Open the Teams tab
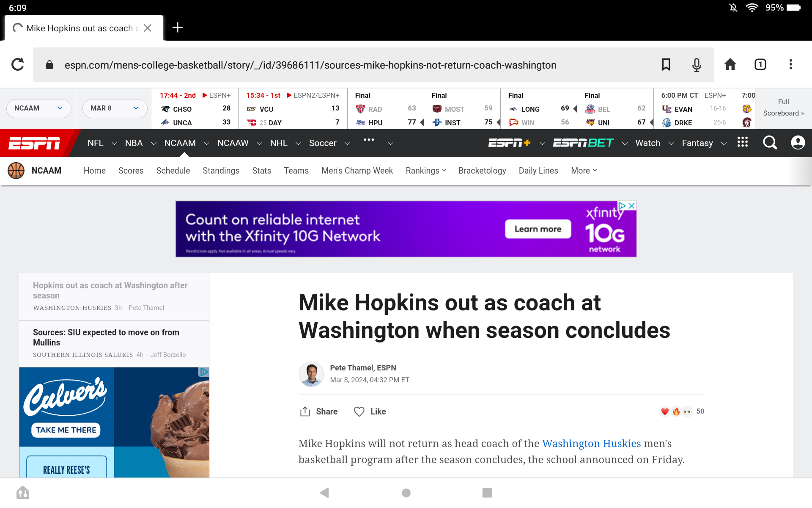 (296, 171)
